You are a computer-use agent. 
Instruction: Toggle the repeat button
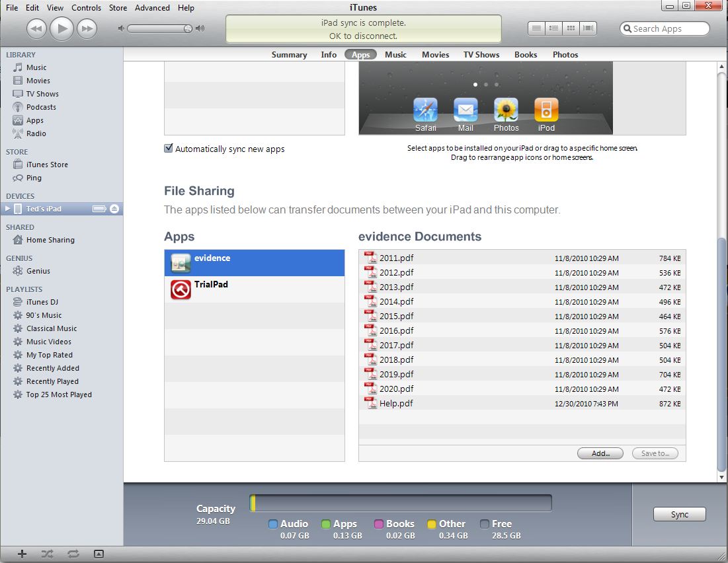[73, 554]
